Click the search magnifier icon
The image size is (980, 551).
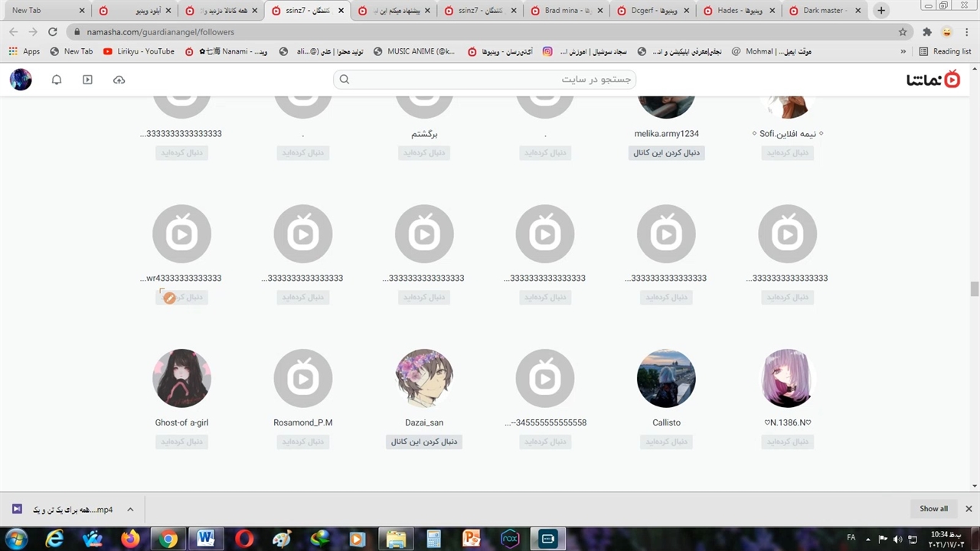click(x=345, y=80)
